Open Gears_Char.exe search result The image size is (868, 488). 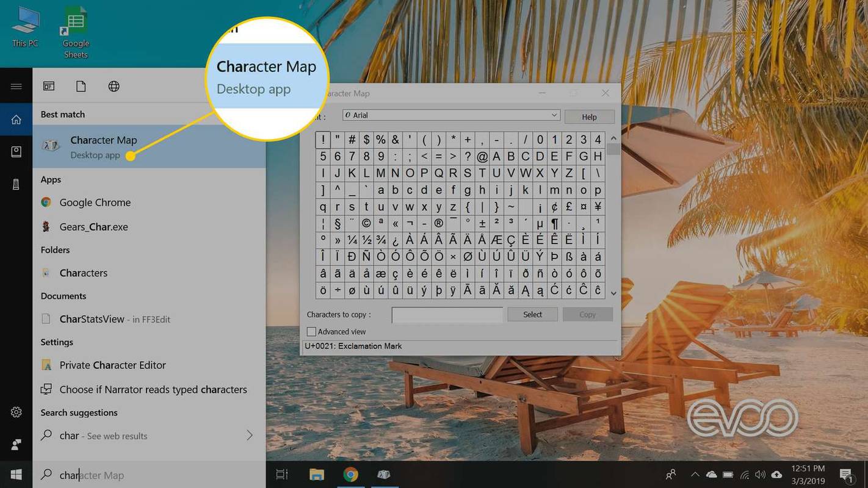[149, 227]
